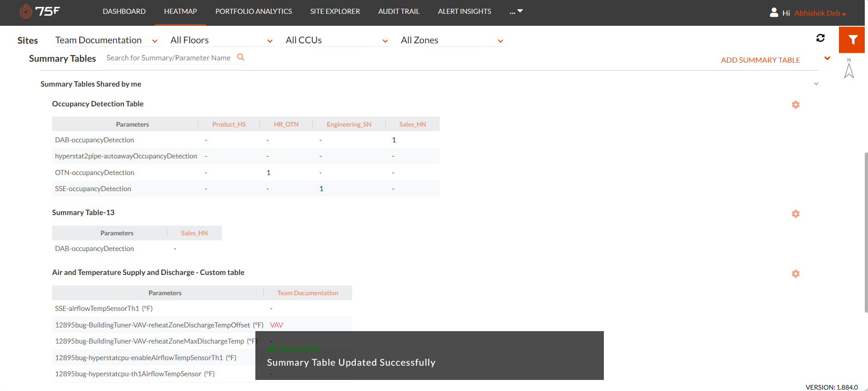
Task: Click the refresh icon near filter
Action: pyautogui.click(x=821, y=38)
